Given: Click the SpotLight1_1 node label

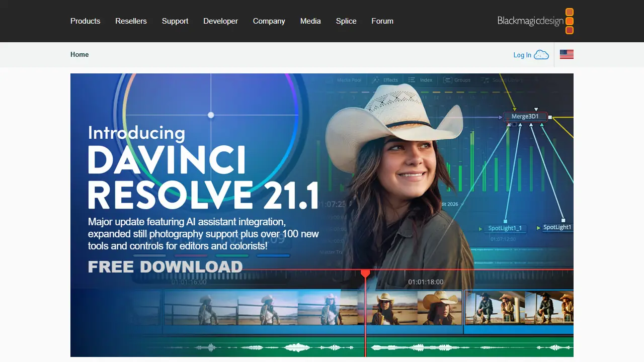Looking at the screenshot, I should [505, 228].
